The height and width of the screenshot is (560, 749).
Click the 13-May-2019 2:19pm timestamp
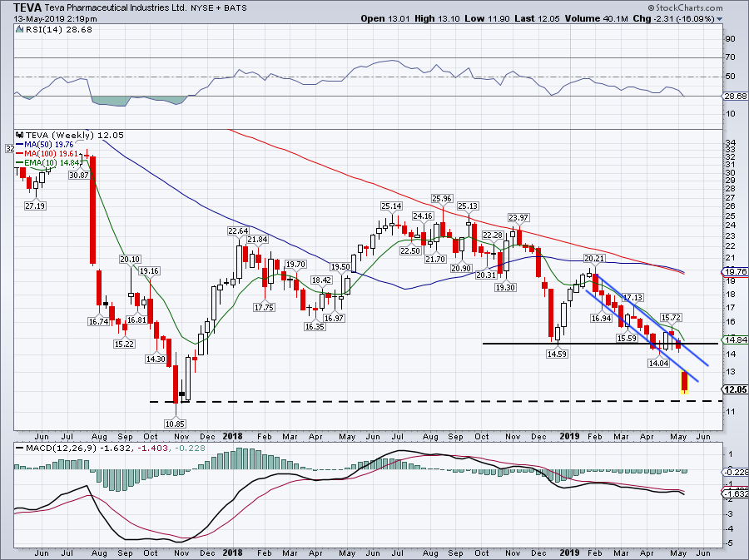point(55,19)
